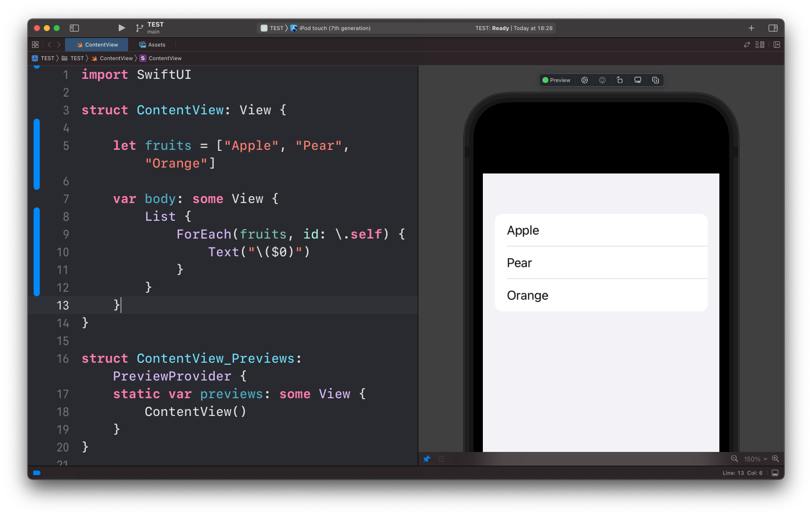Open preview device settings monitor icon
812x516 pixels.
coord(638,80)
